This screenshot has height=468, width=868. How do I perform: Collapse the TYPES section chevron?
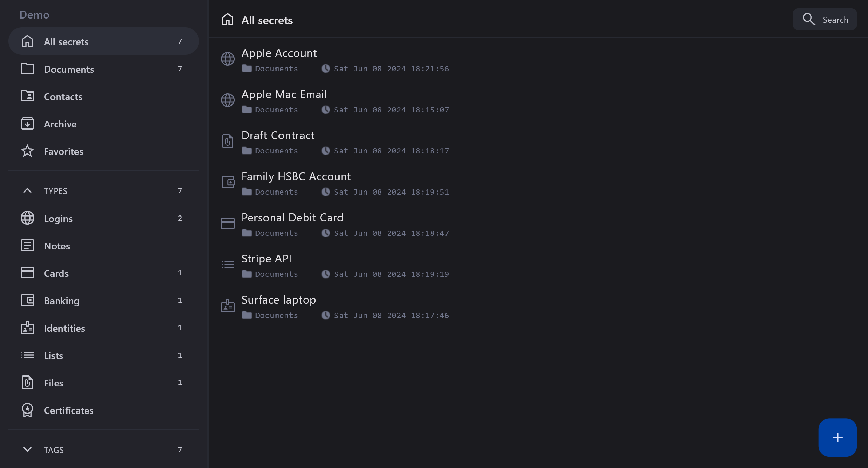(27, 191)
